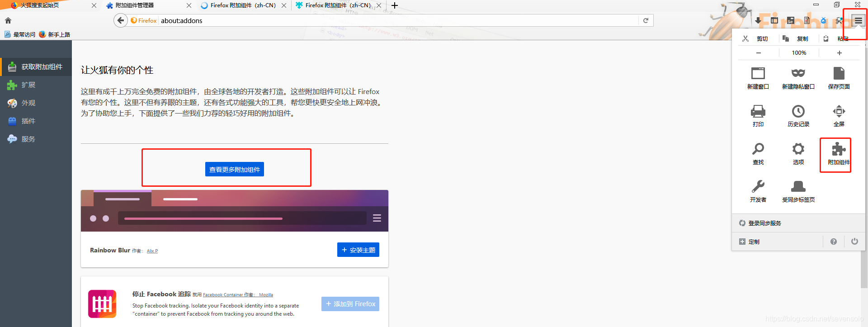The width and height of the screenshot is (868, 327).
Task: Enter 全屏 (Full Screen) mode
Action: click(x=839, y=116)
